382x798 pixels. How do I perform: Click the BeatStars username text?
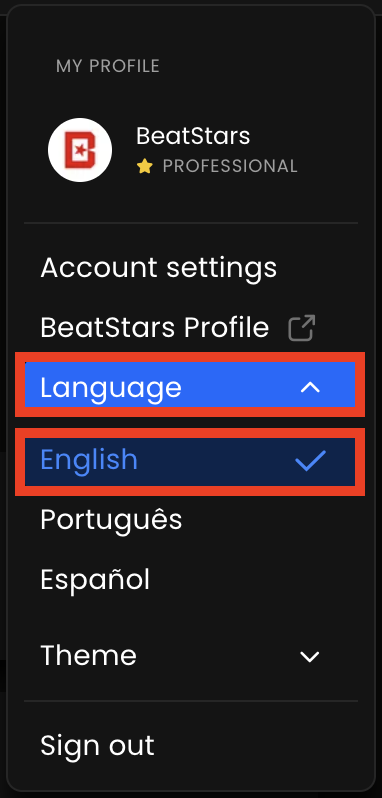tap(193, 136)
